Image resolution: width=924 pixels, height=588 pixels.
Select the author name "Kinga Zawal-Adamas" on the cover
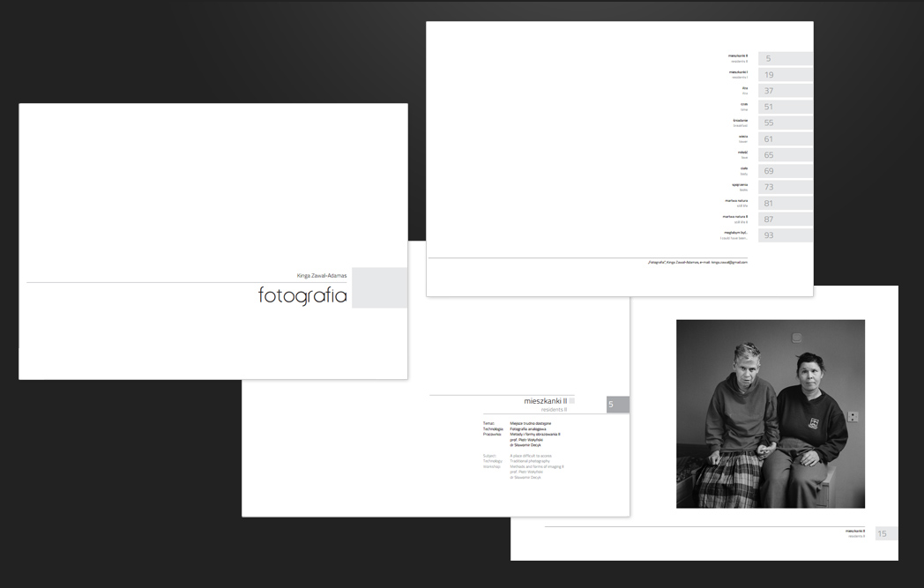pyautogui.click(x=322, y=275)
